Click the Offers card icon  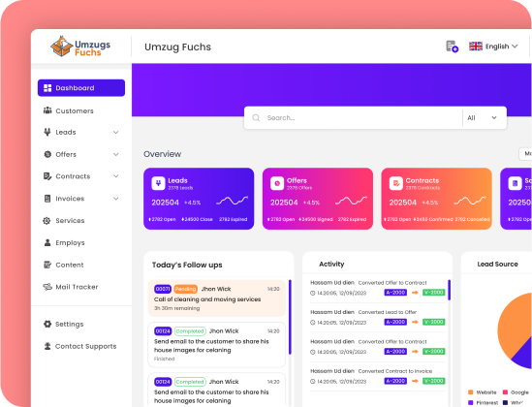pyautogui.click(x=277, y=183)
